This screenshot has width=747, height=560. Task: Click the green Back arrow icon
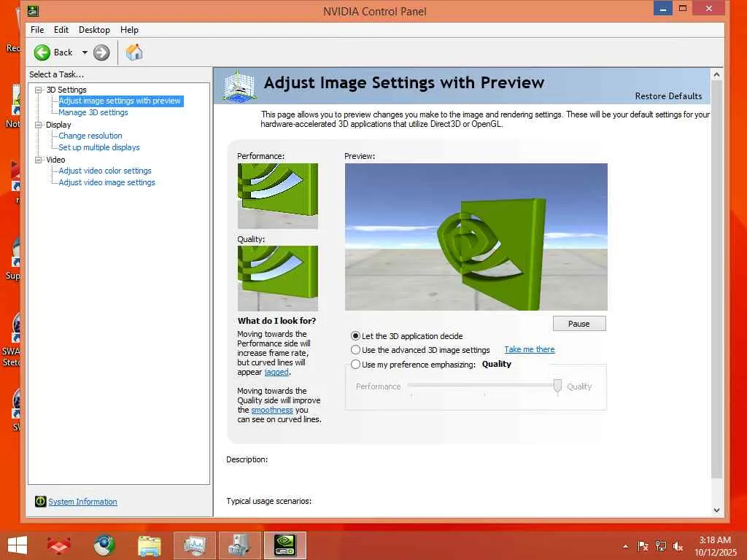42,52
